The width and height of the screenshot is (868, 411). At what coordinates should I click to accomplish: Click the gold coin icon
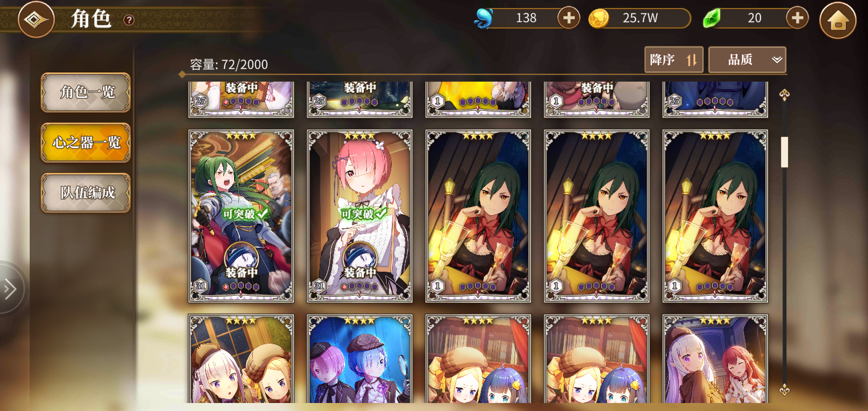coord(598,18)
